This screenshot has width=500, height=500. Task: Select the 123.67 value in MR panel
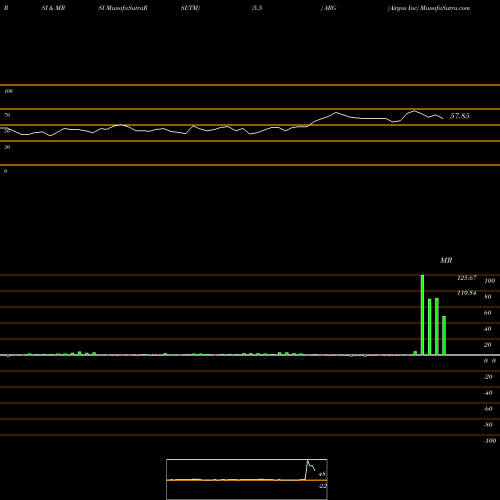(x=467, y=278)
